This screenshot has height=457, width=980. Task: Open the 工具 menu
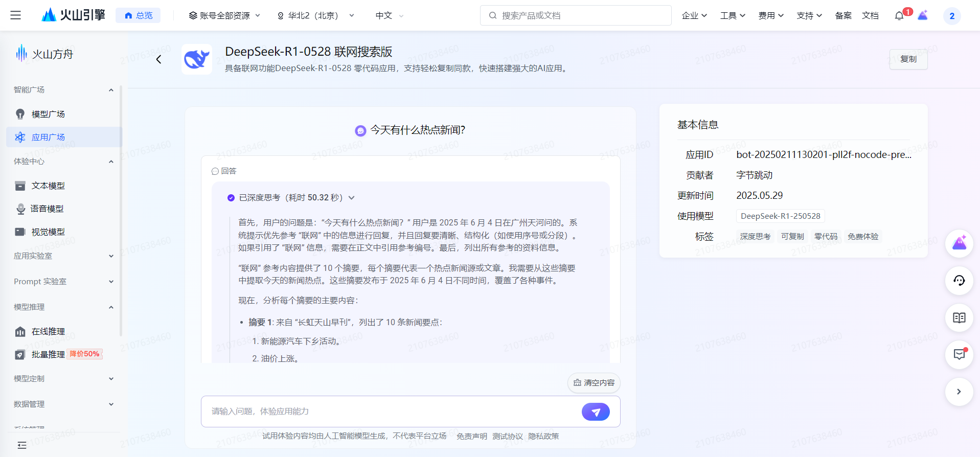click(733, 15)
